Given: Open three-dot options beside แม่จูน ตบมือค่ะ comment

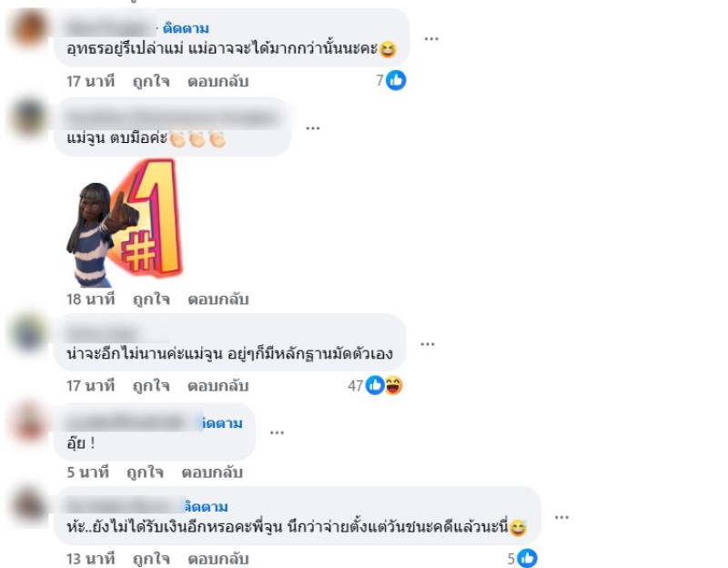Looking at the screenshot, I should pos(312,128).
